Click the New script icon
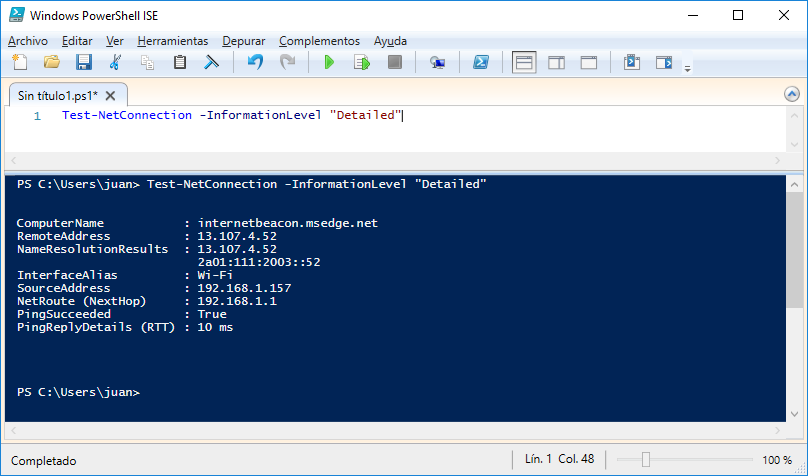Viewport: 808px width, 476px height. (x=20, y=62)
